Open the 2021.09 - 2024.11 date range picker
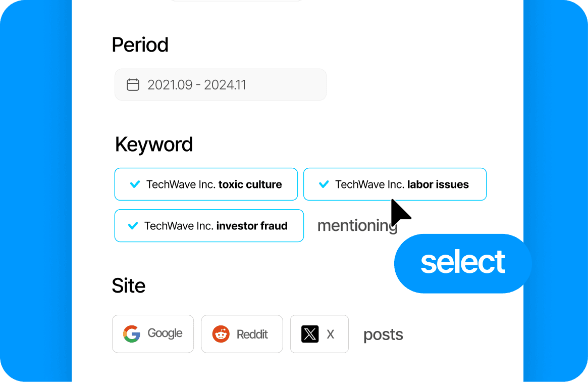 pyautogui.click(x=221, y=85)
